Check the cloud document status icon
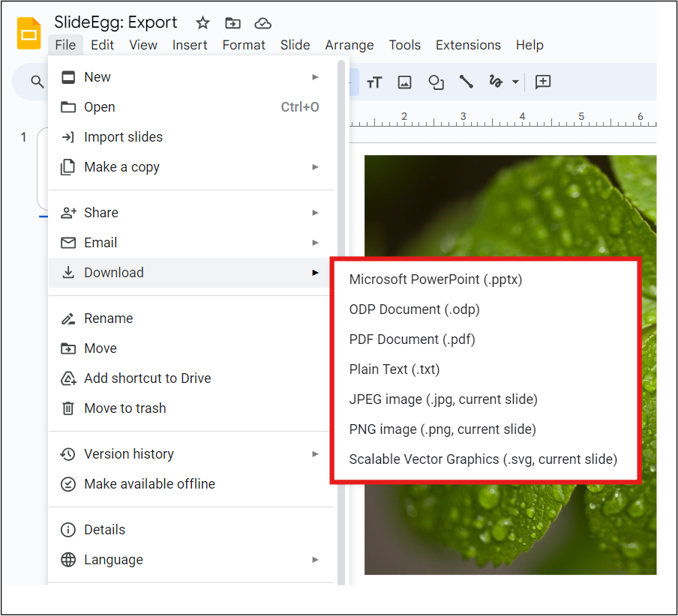This screenshot has width=678, height=616. [262, 23]
